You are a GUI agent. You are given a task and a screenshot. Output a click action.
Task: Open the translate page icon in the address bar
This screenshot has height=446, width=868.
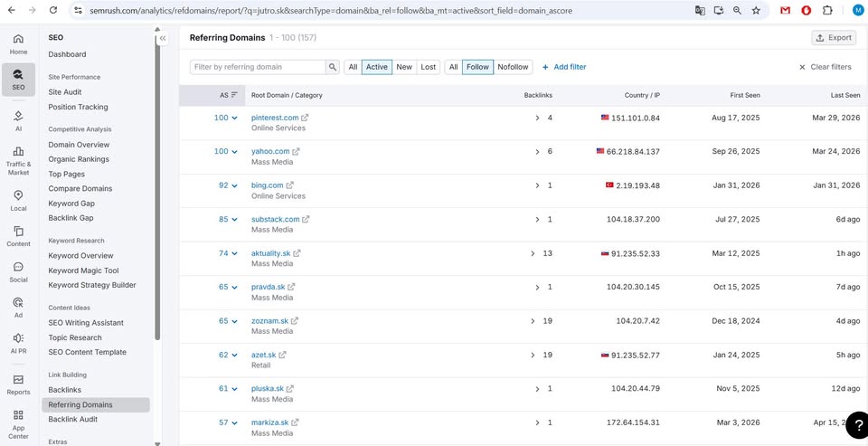pyautogui.click(x=700, y=11)
